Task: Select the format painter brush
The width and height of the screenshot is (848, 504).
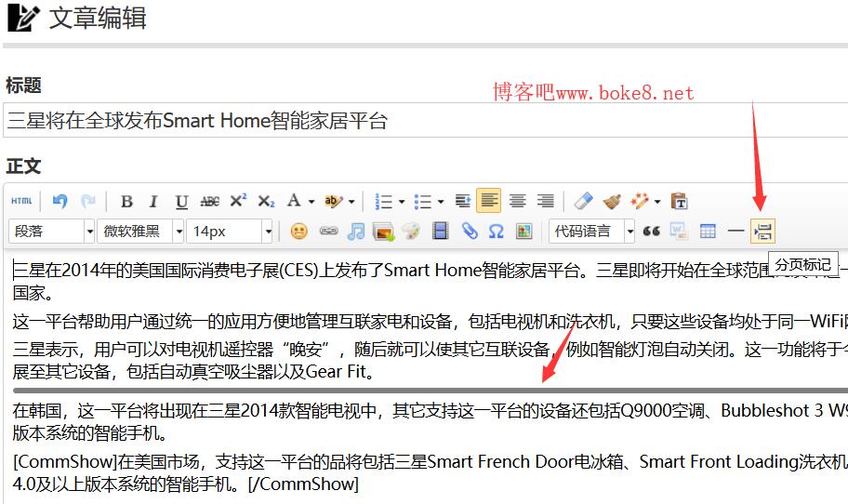Action: coord(612,201)
